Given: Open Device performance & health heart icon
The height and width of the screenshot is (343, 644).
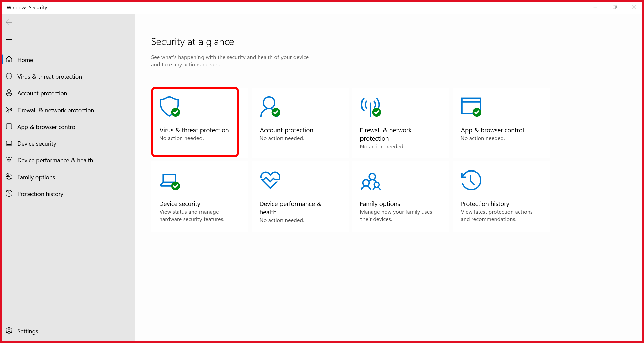Looking at the screenshot, I should (269, 180).
